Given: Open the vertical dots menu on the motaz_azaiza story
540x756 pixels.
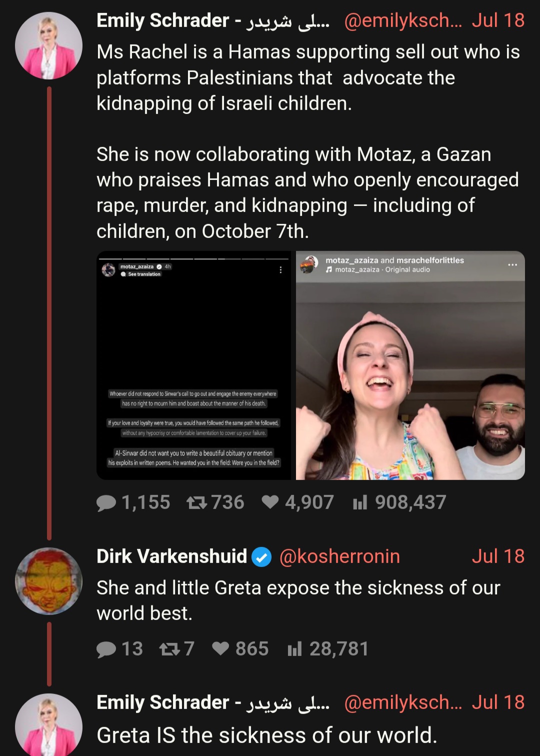Looking at the screenshot, I should pos(280,270).
